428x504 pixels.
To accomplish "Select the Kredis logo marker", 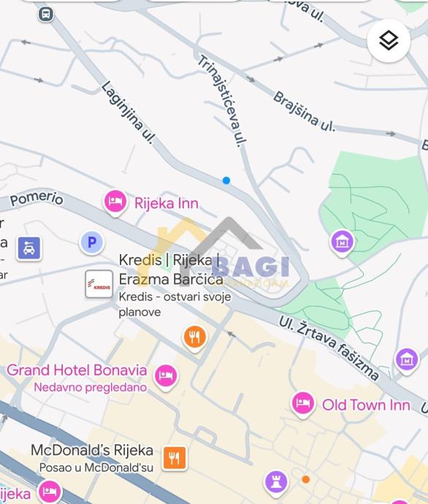I will (x=99, y=284).
